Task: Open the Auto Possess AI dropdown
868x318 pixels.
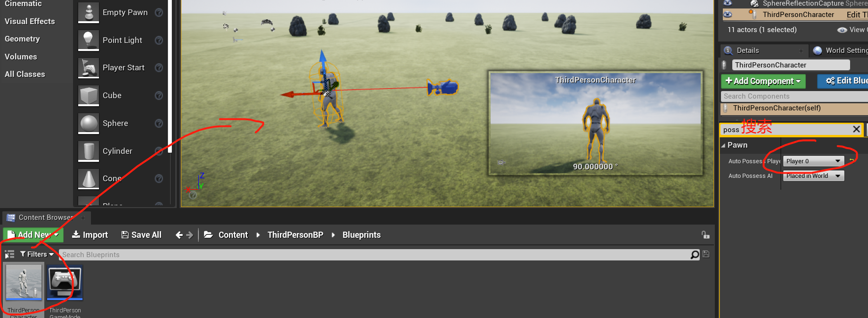Action: pyautogui.click(x=813, y=176)
